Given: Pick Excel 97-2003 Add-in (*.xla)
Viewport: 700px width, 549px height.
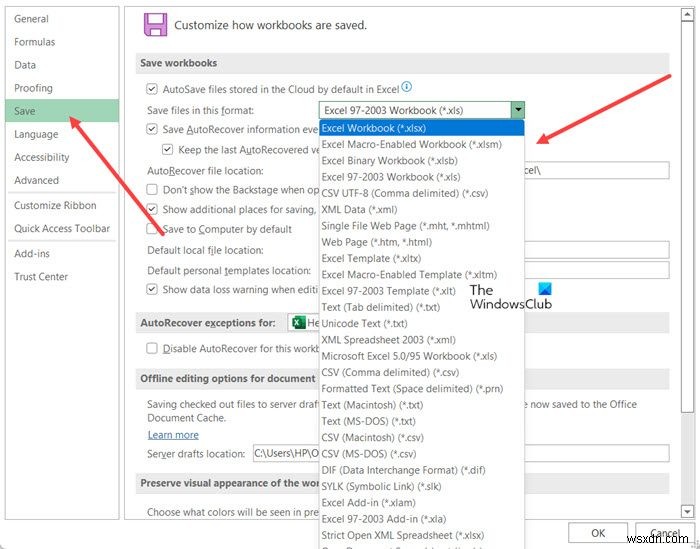Looking at the screenshot, I should [422, 519].
